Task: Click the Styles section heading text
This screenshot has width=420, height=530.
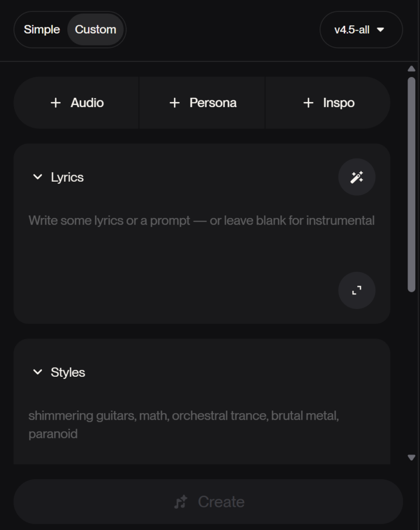Action: point(68,373)
